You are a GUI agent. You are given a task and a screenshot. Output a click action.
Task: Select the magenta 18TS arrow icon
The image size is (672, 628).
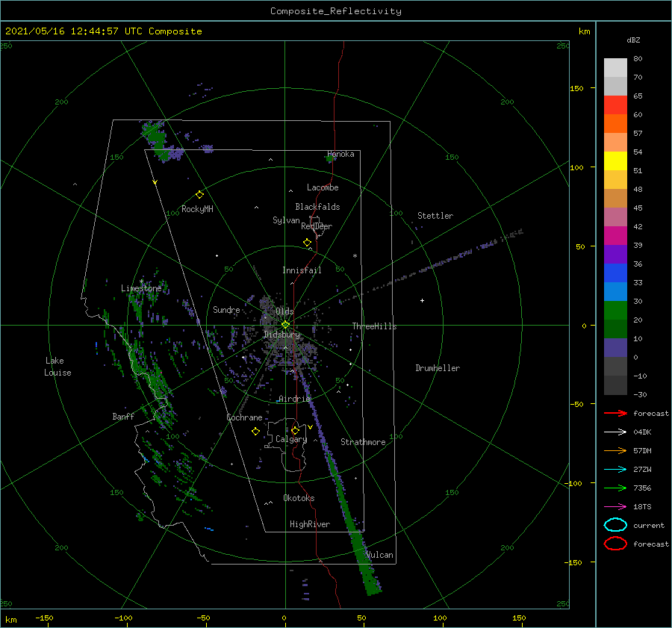pyautogui.click(x=615, y=507)
